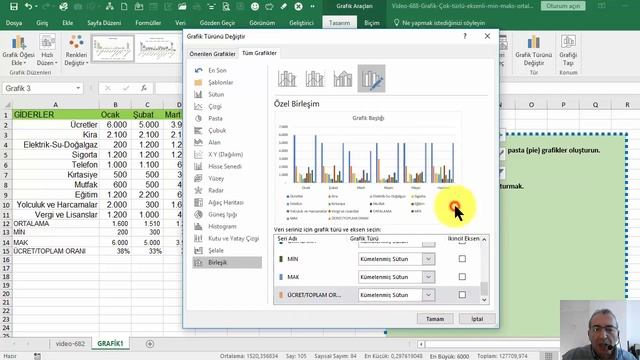Open the 'Biçim' ribbon tab
640x360 pixels.
371,23
